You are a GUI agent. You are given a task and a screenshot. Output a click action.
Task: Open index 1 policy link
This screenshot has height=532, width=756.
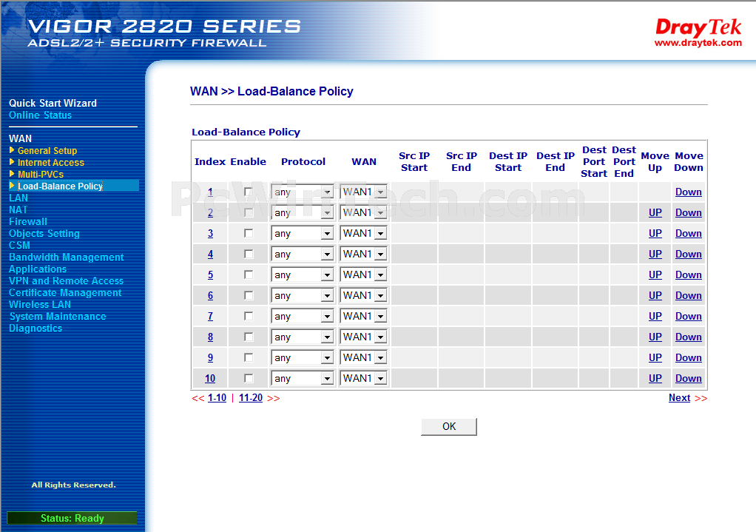pyautogui.click(x=210, y=192)
